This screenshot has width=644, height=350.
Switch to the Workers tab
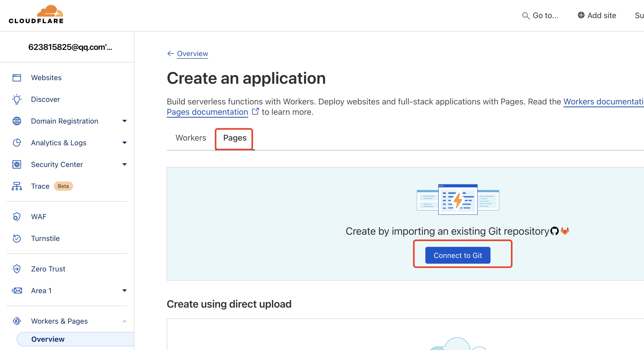(191, 138)
